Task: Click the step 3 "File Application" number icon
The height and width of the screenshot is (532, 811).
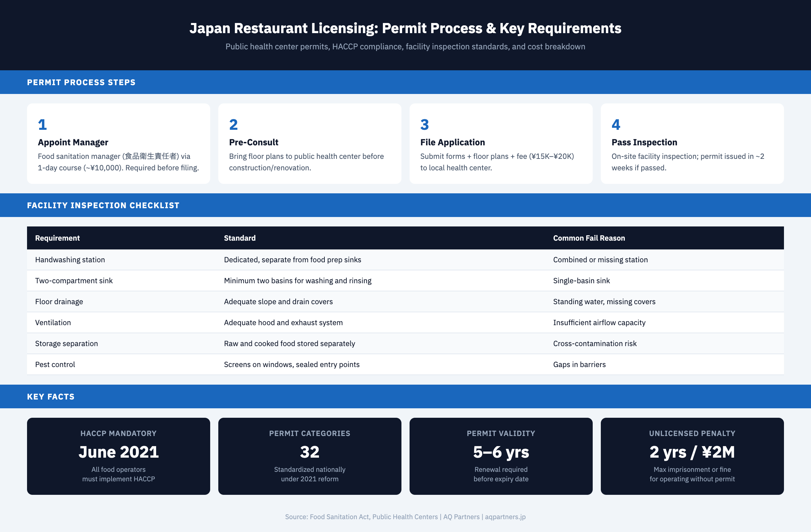Action: (424, 125)
